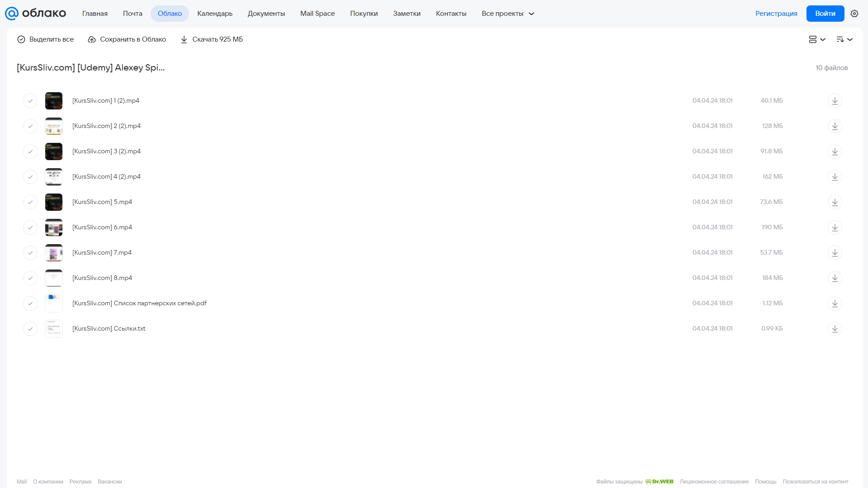
Task: Download the file [KursSliv.com] 1 (2).mp4
Action: [x=835, y=101]
